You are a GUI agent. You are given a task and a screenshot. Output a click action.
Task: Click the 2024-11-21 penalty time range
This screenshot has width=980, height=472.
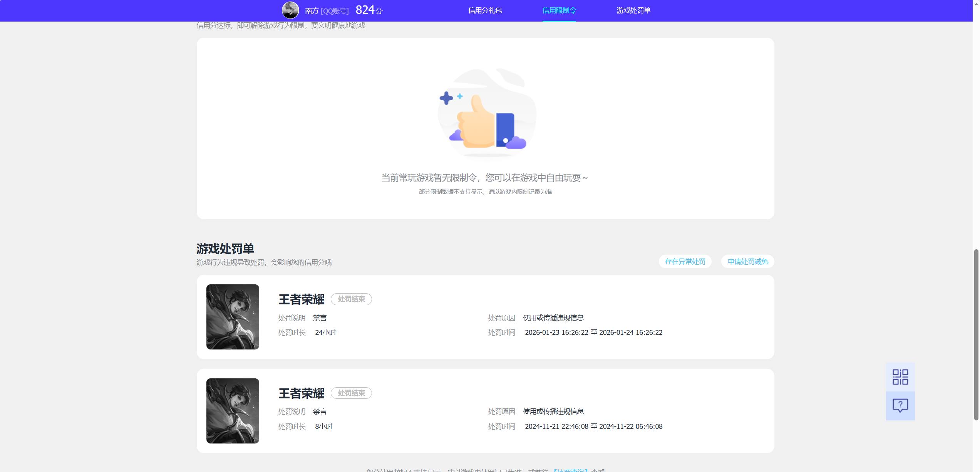(x=594, y=427)
